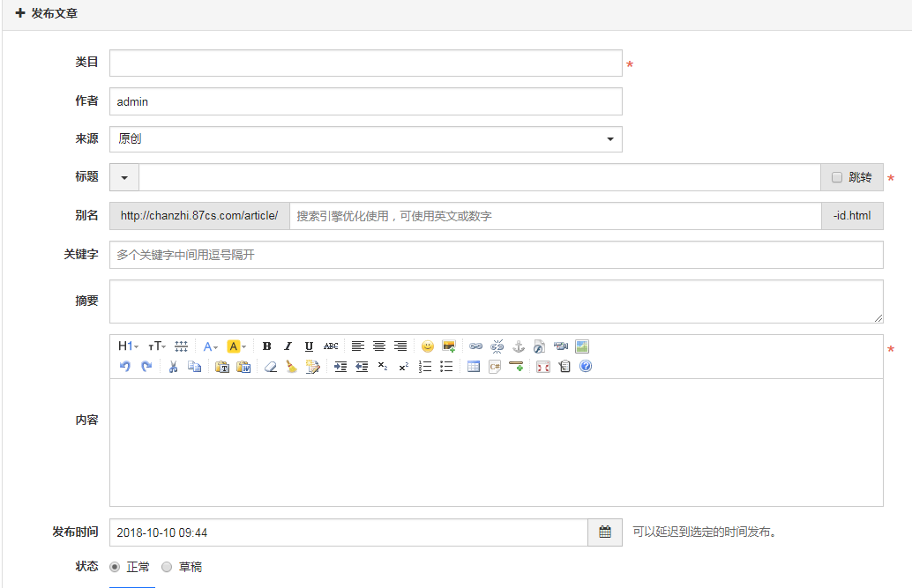Undo the last edit
The height and width of the screenshot is (588, 912).
124,367
